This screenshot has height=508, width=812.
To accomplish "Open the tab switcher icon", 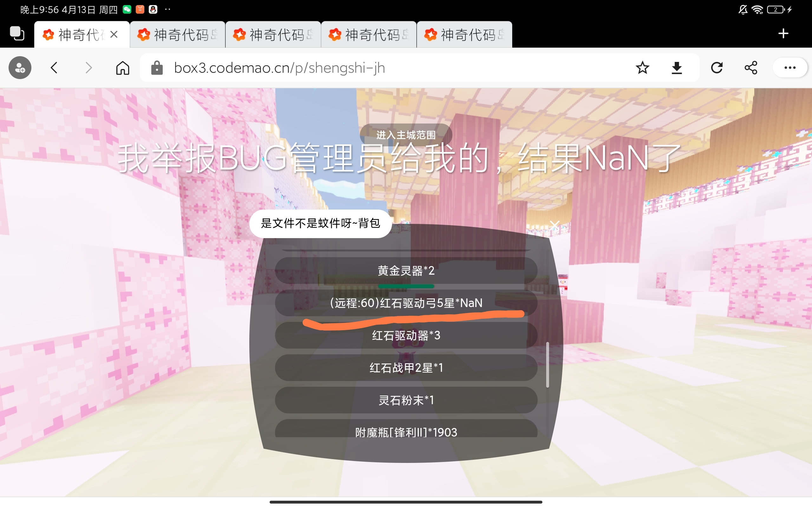I will 17,34.
